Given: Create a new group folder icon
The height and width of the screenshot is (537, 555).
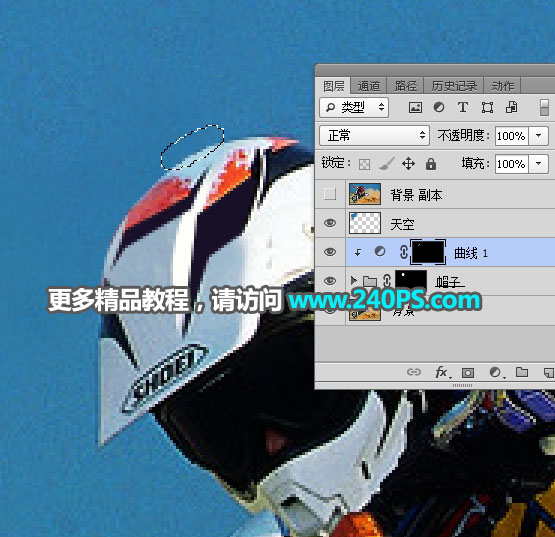Looking at the screenshot, I should tap(522, 372).
